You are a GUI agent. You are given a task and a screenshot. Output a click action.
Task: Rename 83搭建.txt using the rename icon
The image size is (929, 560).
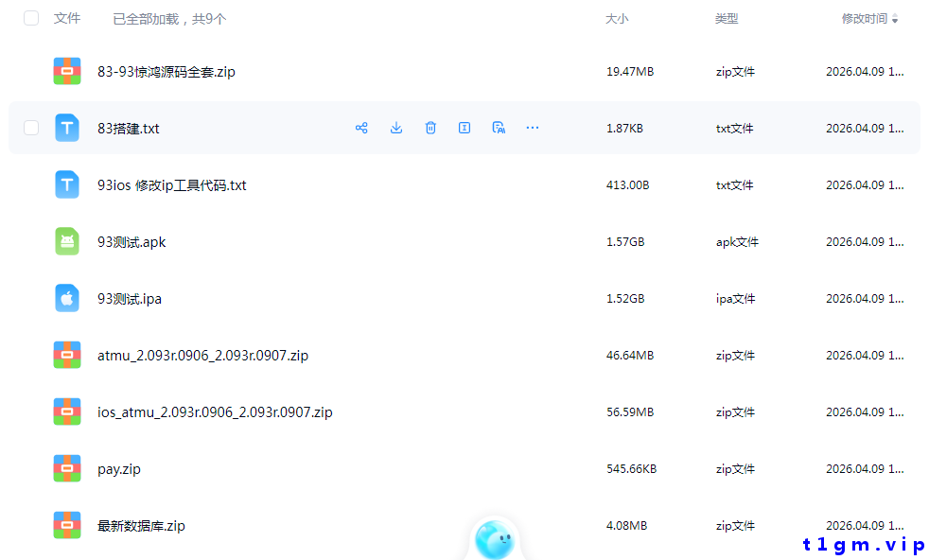464,128
